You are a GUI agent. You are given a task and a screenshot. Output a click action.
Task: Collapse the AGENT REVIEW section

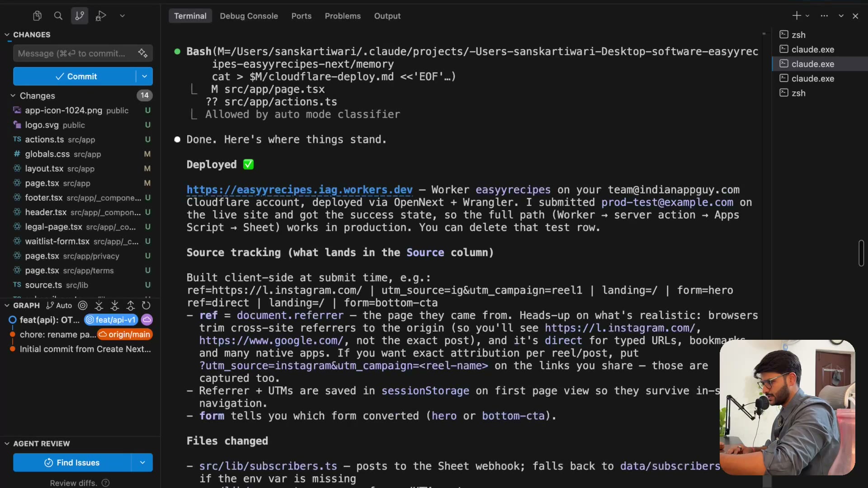point(7,444)
